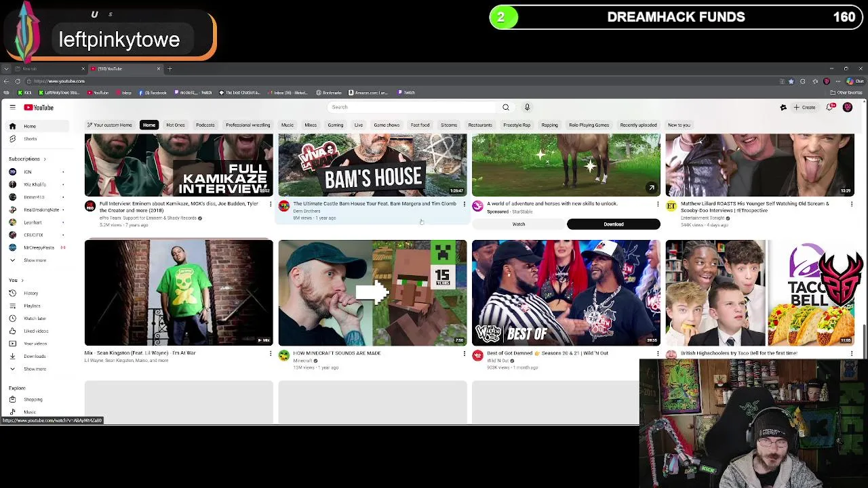Click Download on StarStable ad
The image size is (868, 488).
point(613,224)
